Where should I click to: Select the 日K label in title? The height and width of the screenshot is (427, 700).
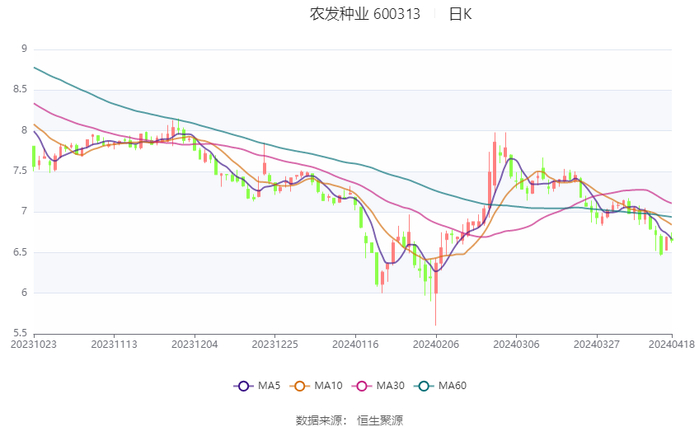pos(460,14)
